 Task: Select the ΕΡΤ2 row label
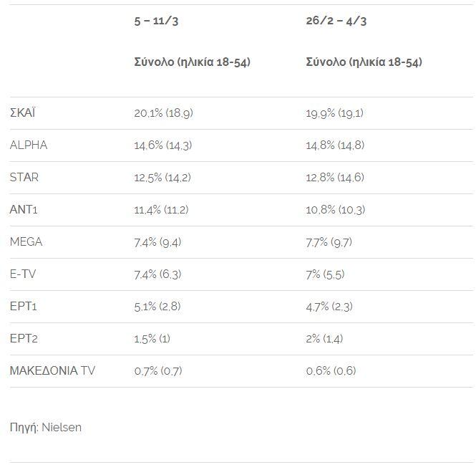24,338
